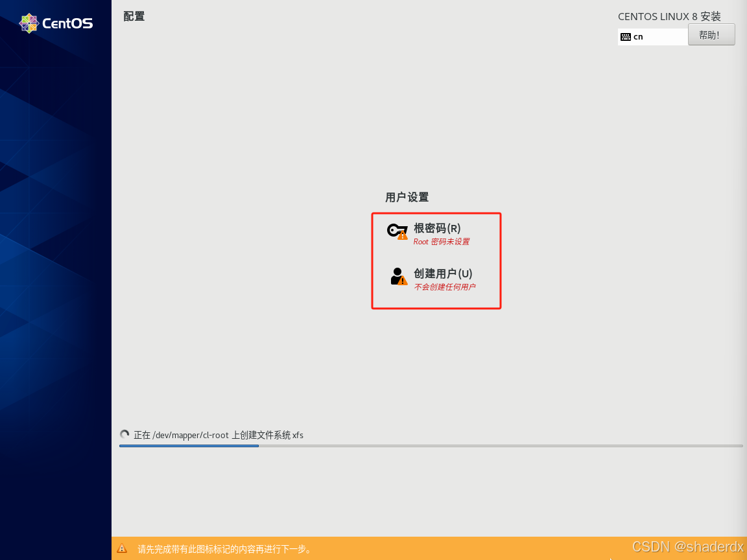Click the 'Root 密码未设置' status text
Image resolution: width=747 pixels, height=560 pixels.
pyautogui.click(x=441, y=242)
